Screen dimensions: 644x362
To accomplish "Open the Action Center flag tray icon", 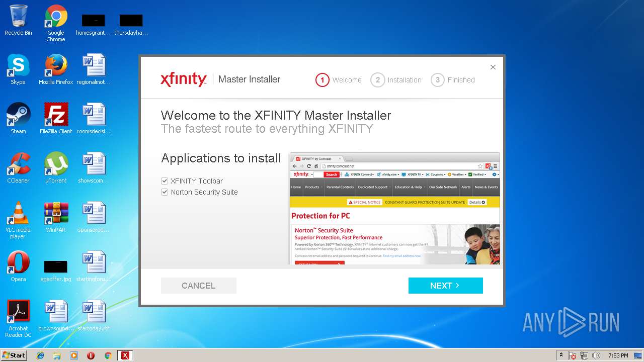I will tap(572, 355).
